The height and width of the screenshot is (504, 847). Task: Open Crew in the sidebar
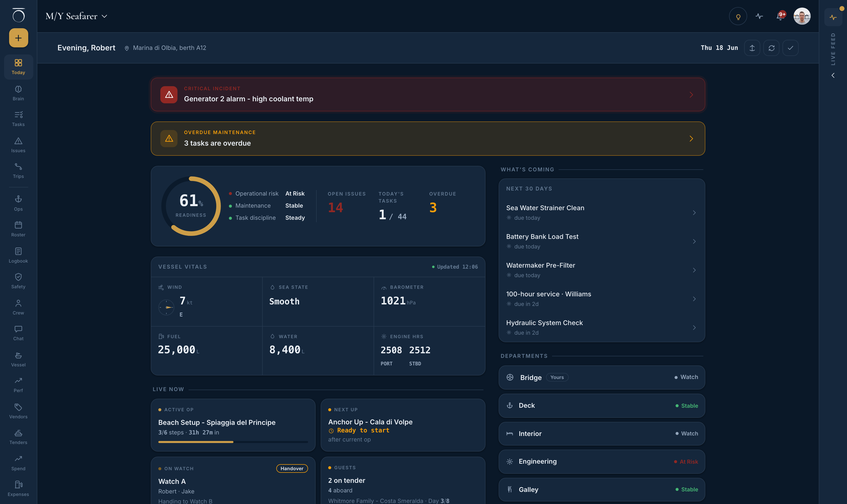pyautogui.click(x=18, y=307)
